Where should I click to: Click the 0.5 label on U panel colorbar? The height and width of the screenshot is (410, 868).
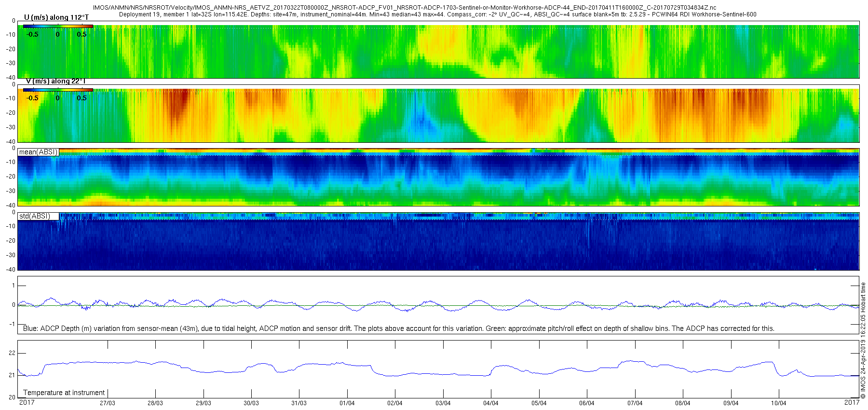82,34
